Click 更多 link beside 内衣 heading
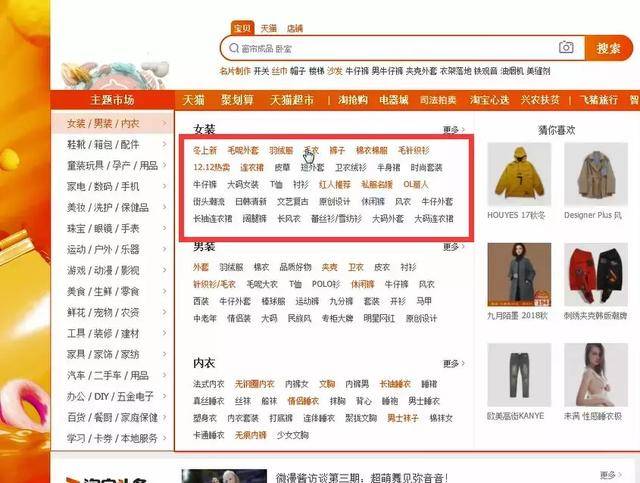 click(454, 363)
